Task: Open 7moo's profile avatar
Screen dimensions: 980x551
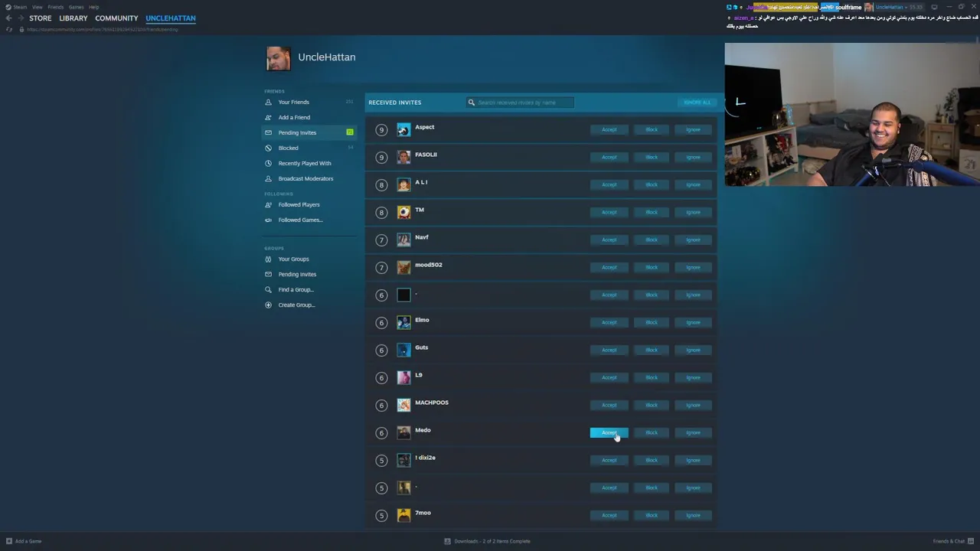Action: (x=403, y=515)
